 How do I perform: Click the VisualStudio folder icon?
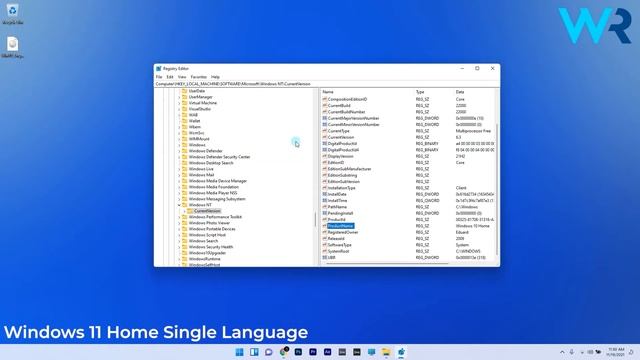[184, 109]
